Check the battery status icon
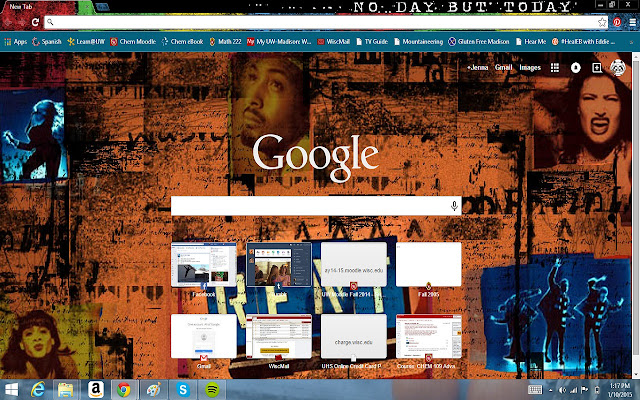Screen dimensions: 640x400 tap(597, 390)
